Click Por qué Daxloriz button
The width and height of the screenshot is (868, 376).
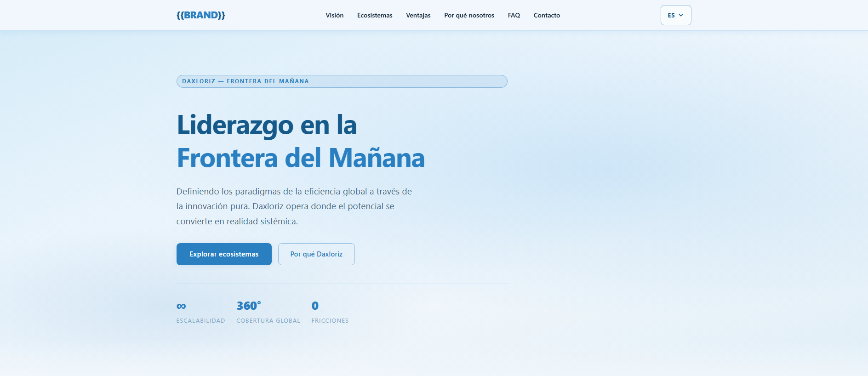(x=316, y=254)
